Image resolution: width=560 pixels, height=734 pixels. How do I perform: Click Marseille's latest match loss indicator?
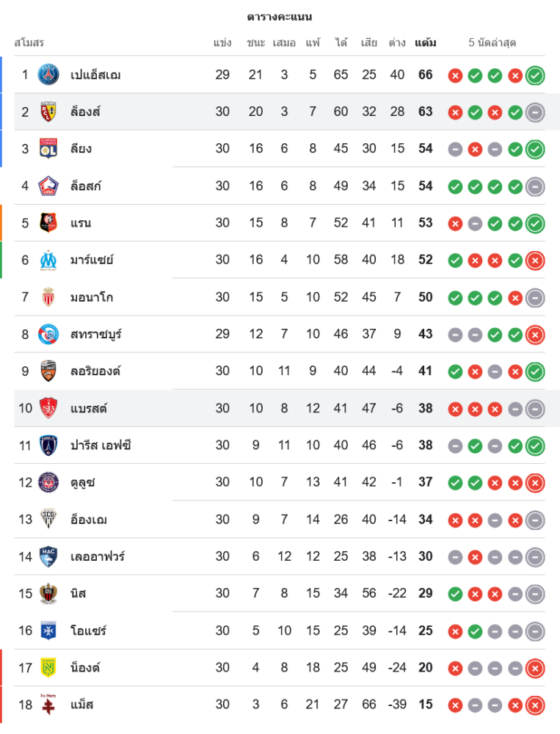click(535, 260)
